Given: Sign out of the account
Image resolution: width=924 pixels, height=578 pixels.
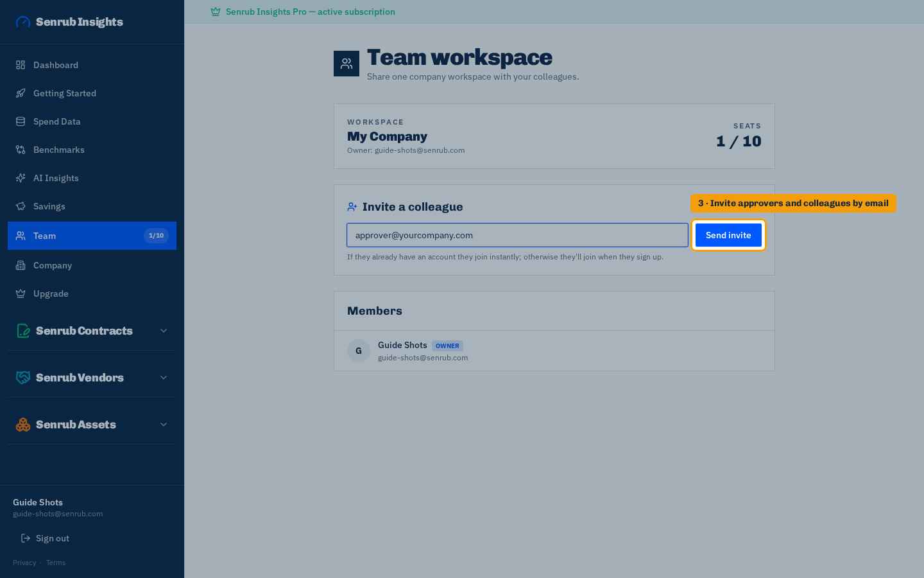Looking at the screenshot, I should point(45,538).
